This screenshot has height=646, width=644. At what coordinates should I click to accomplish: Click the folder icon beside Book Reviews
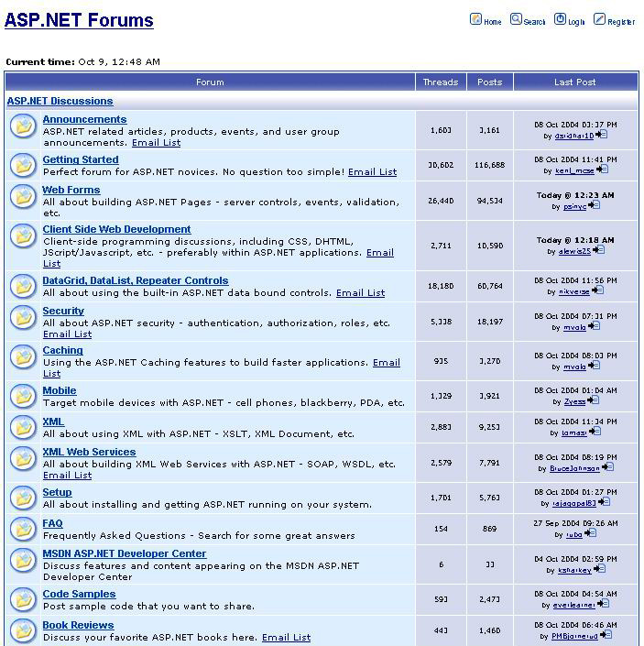[23, 630]
